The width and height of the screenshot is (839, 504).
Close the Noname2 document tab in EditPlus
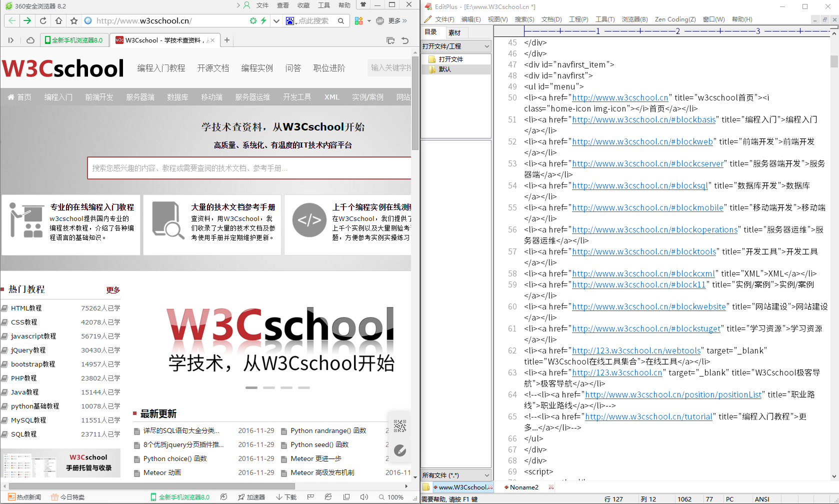click(551, 487)
